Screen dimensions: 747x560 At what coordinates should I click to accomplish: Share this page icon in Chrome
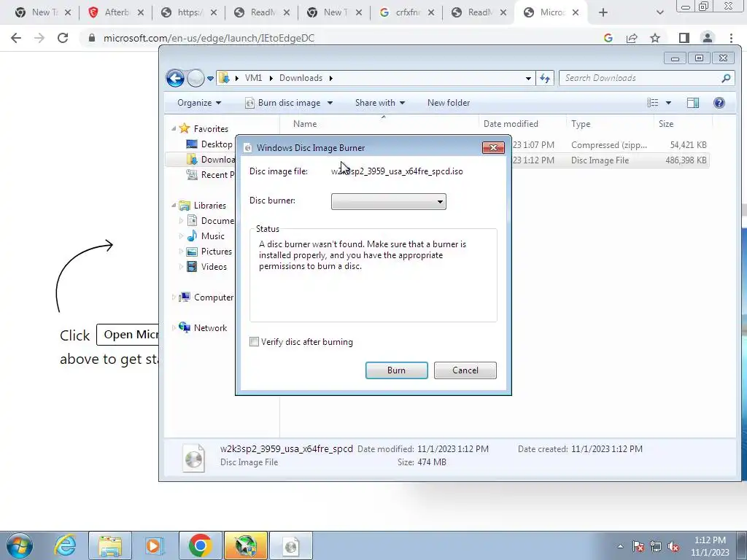click(x=632, y=38)
